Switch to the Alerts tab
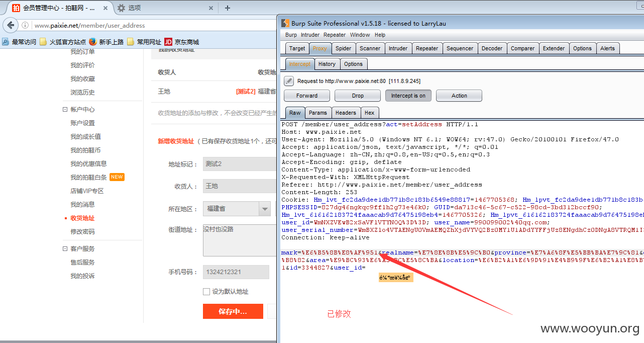The width and height of the screenshot is (644, 343). coord(607,48)
